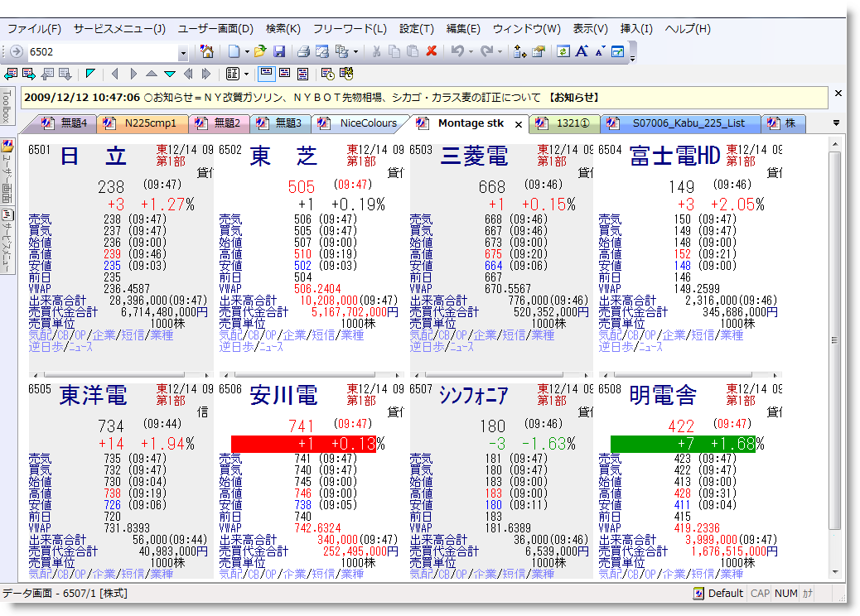Open the redo history dropdown arrow

(500, 52)
